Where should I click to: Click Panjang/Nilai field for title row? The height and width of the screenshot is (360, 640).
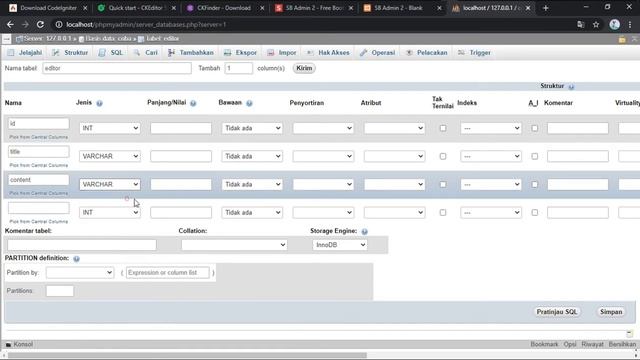(181, 156)
